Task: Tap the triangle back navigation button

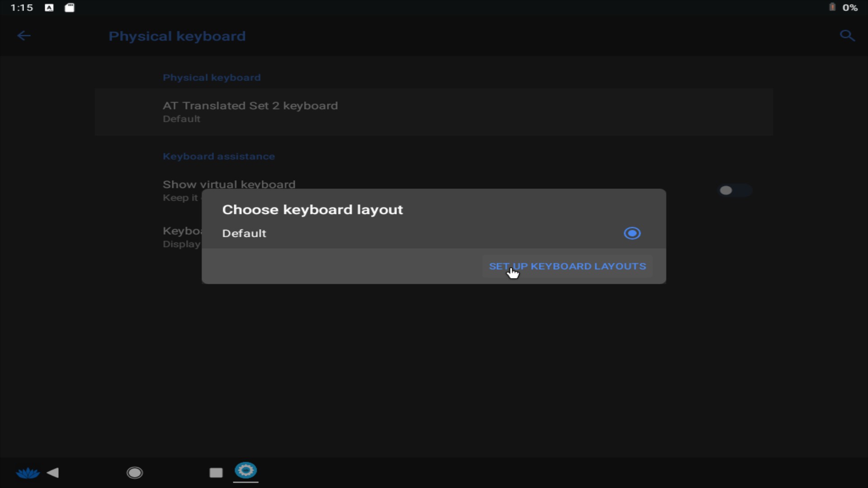Action: pyautogui.click(x=53, y=473)
